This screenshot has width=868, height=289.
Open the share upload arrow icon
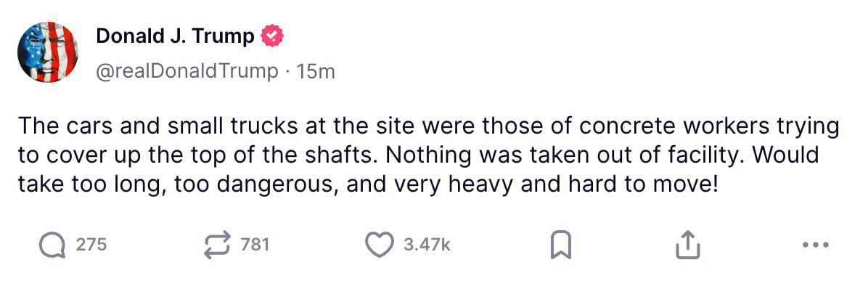[x=688, y=246]
